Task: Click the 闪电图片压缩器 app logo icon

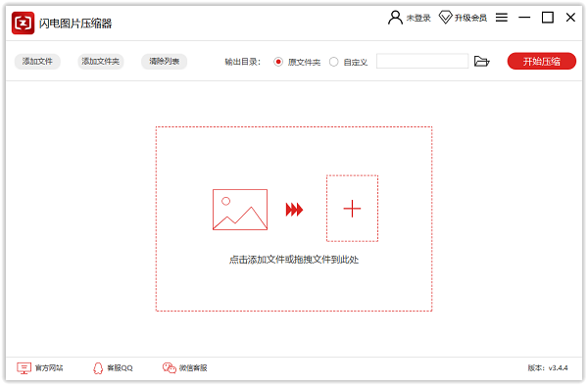Action: pos(23,23)
